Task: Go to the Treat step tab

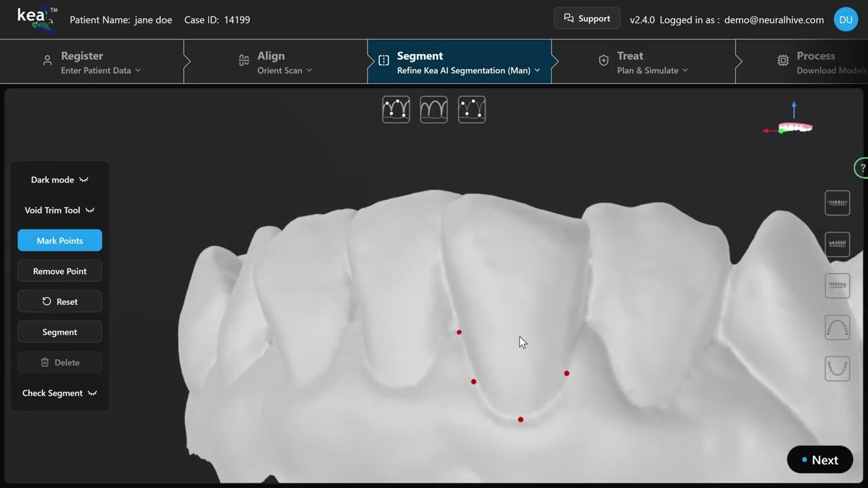Action: pos(643,62)
